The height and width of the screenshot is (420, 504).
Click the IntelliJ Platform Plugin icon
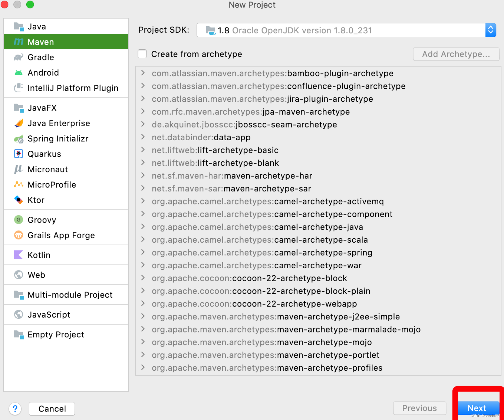click(x=19, y=88)
